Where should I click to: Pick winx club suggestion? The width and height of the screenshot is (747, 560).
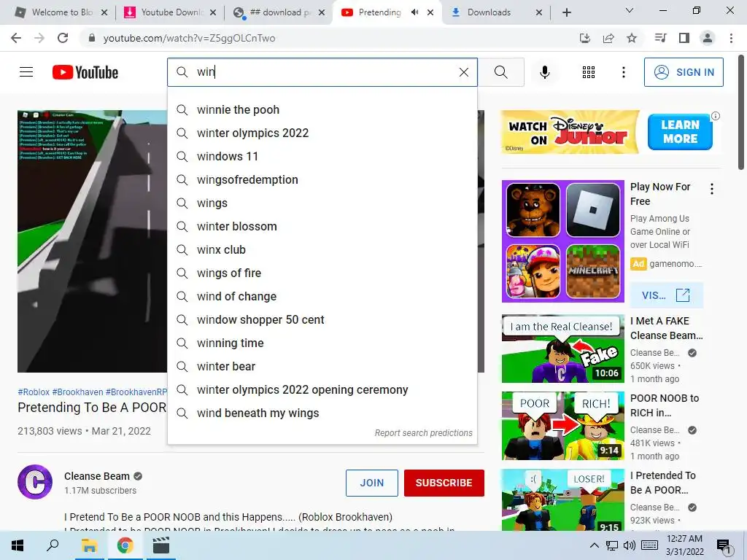click(322, 249)
